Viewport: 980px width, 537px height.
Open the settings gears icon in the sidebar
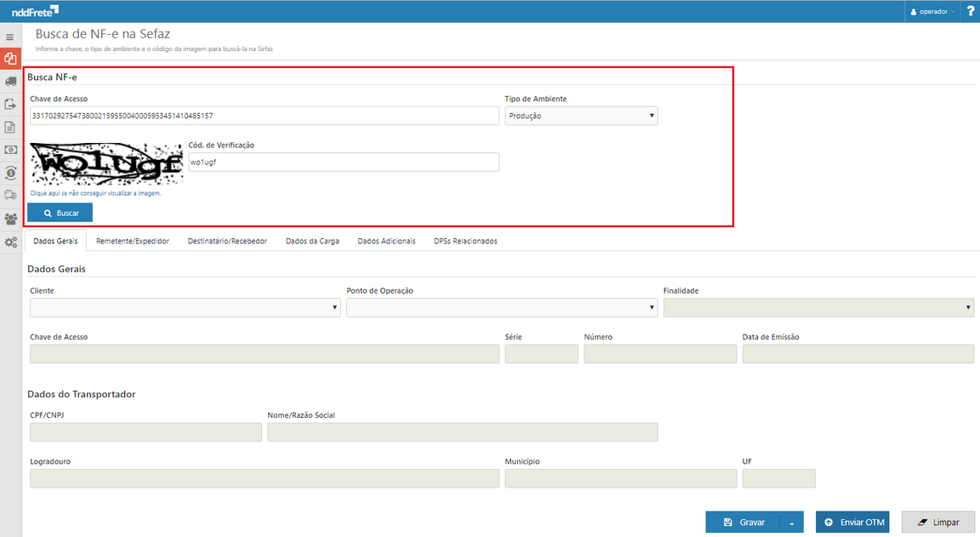pyautogui.click(x=10, y=242)
